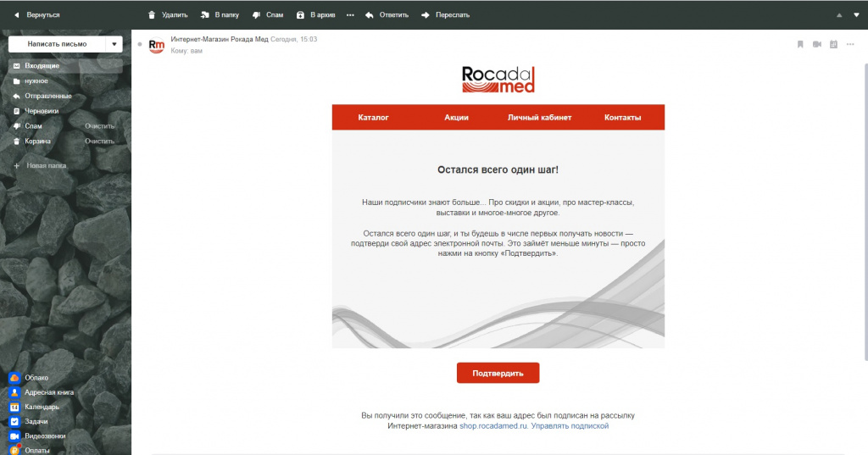This screenshot has height=455, width=868.
Task: Click the heading Остался всего один шаг!
Action: (498, 170)
